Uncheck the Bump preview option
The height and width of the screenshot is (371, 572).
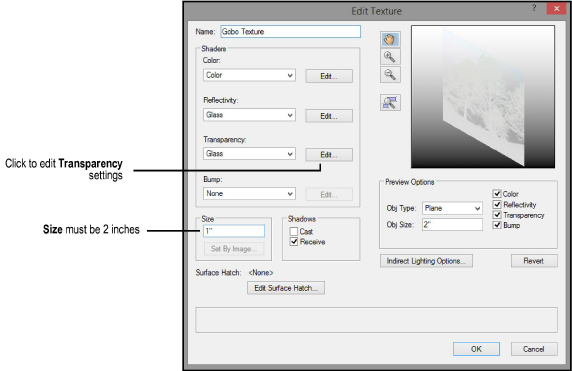(x=497, y=225)
